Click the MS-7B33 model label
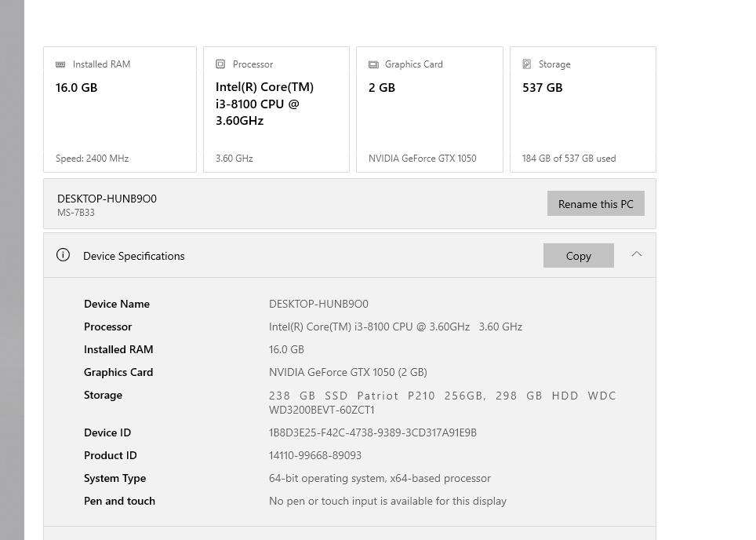Viewport: 756px width, 540px height. point(76,213)
